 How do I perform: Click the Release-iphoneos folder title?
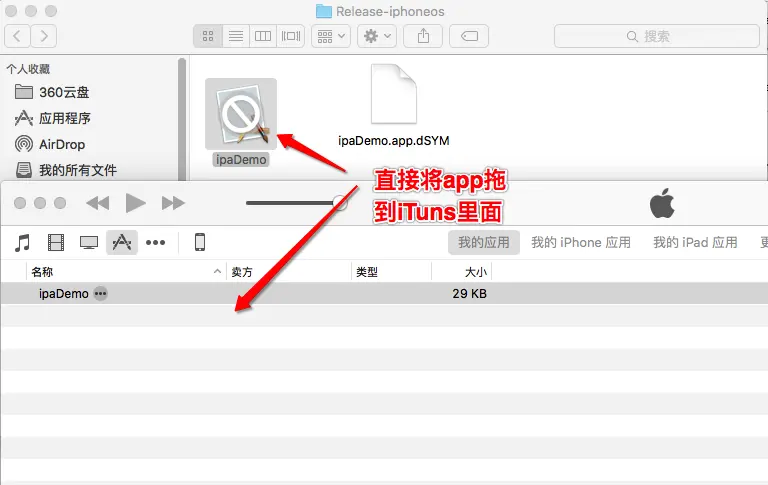coord(381,11)
